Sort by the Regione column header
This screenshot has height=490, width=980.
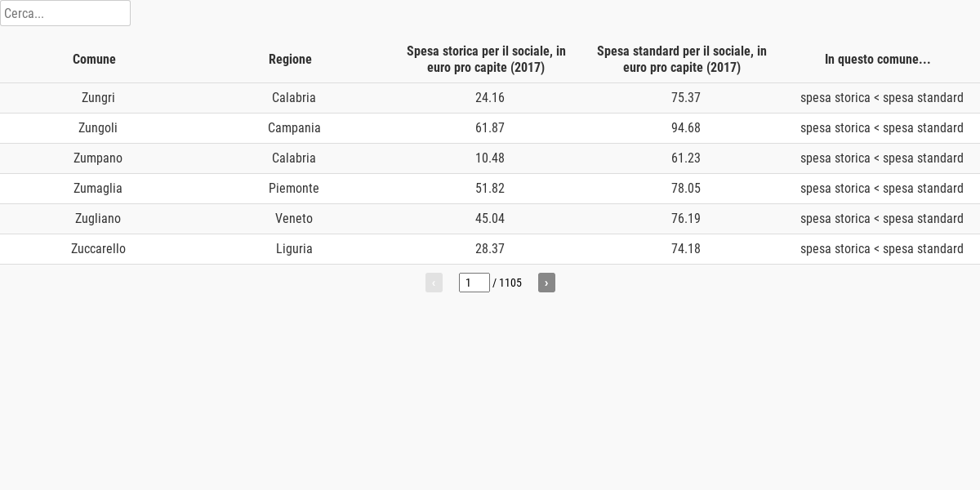(290, 59)
